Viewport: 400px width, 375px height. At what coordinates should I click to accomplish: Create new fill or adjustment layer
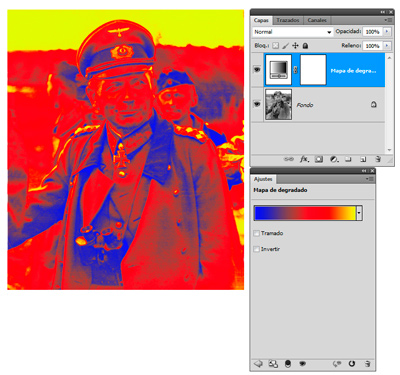(334, 159)
